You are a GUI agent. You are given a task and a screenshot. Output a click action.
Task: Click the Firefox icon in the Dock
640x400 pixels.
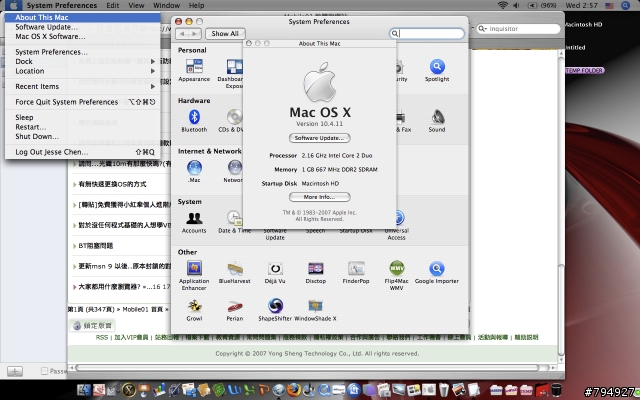tap(293, 390)
